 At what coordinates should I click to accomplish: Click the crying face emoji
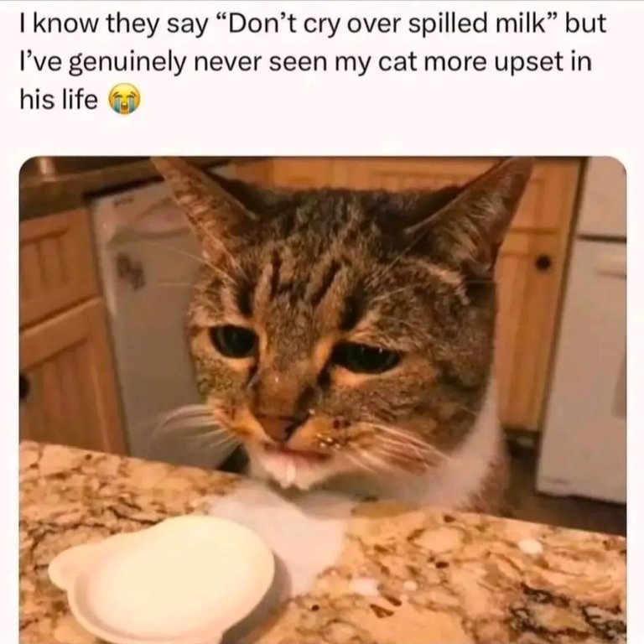pos(124,100)
